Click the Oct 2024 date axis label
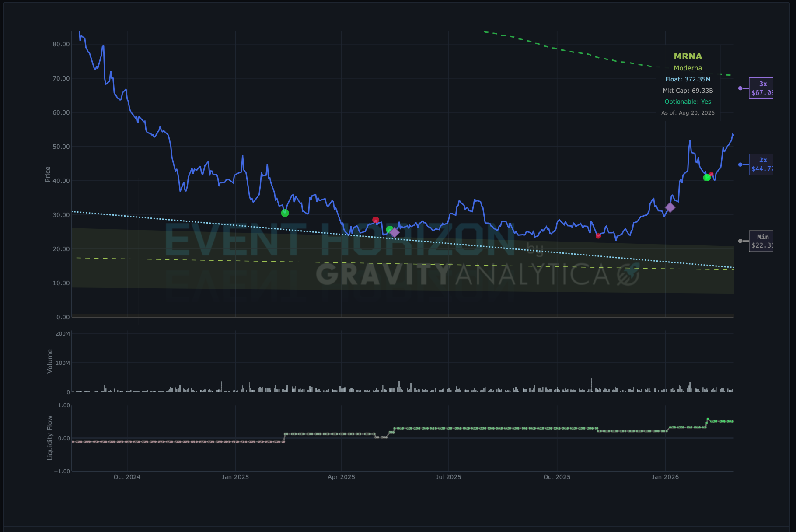 coord(127,477)
